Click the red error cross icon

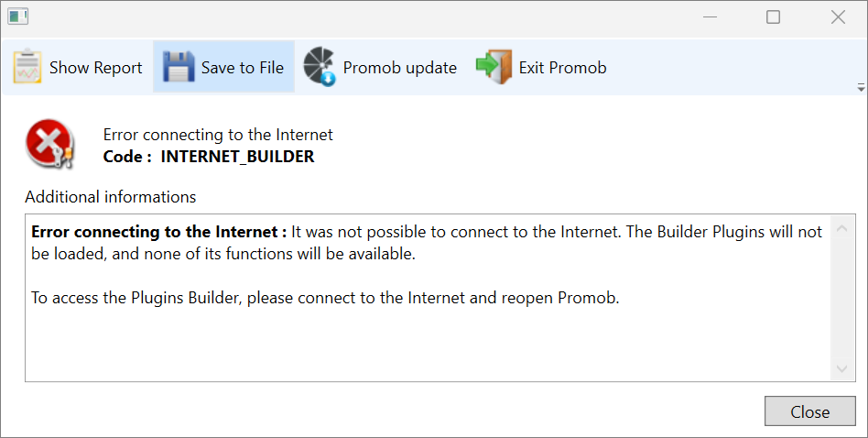[49, 144]
